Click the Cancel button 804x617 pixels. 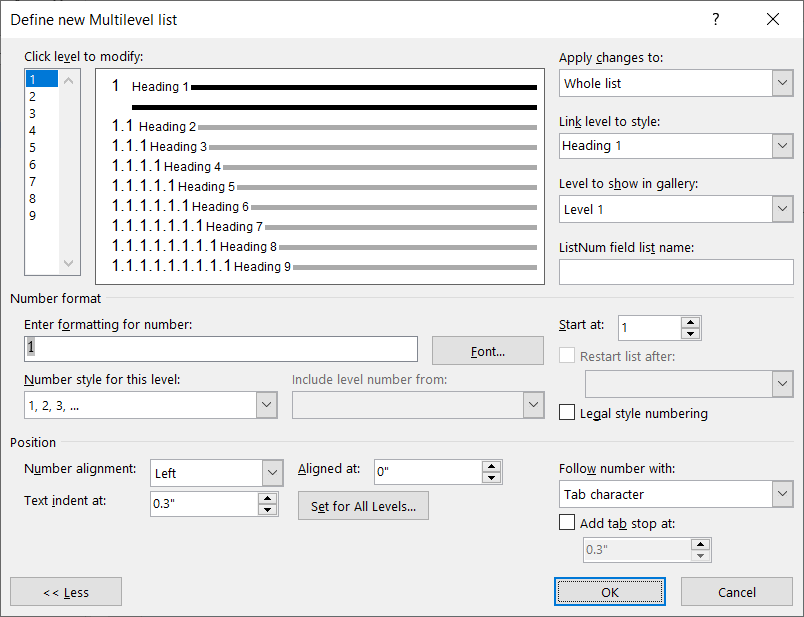(737, 592)
